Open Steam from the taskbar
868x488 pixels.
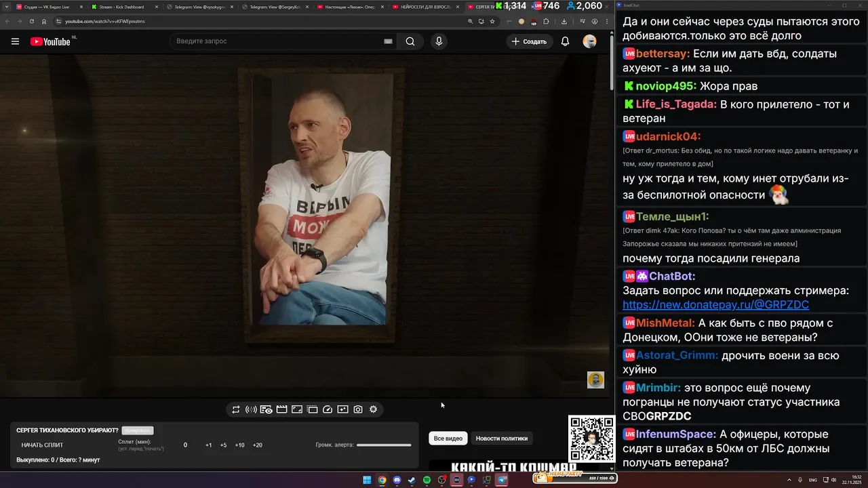412,480
